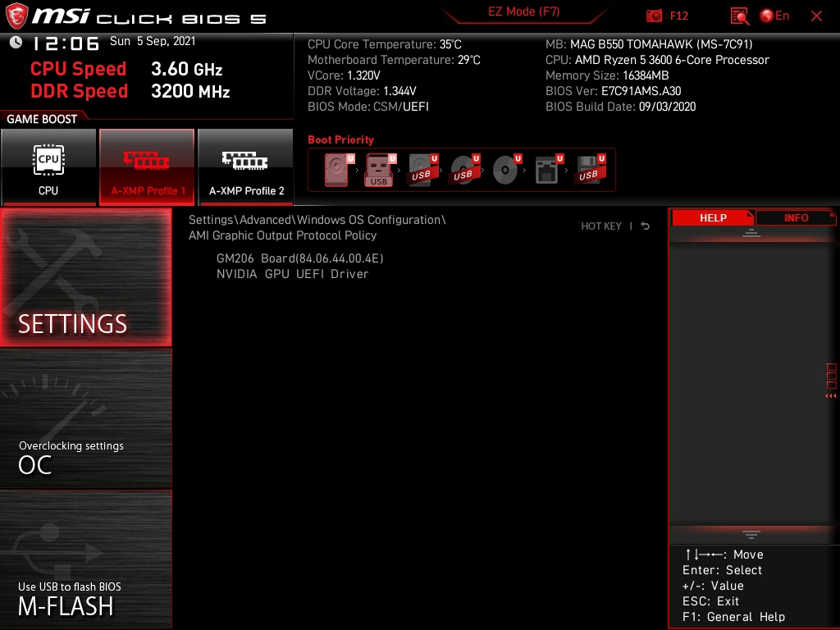Click the BIOS Build Date 09/03/2020 text
The height and width of the screenshot is (630, 840).
[x=620, y=107]
